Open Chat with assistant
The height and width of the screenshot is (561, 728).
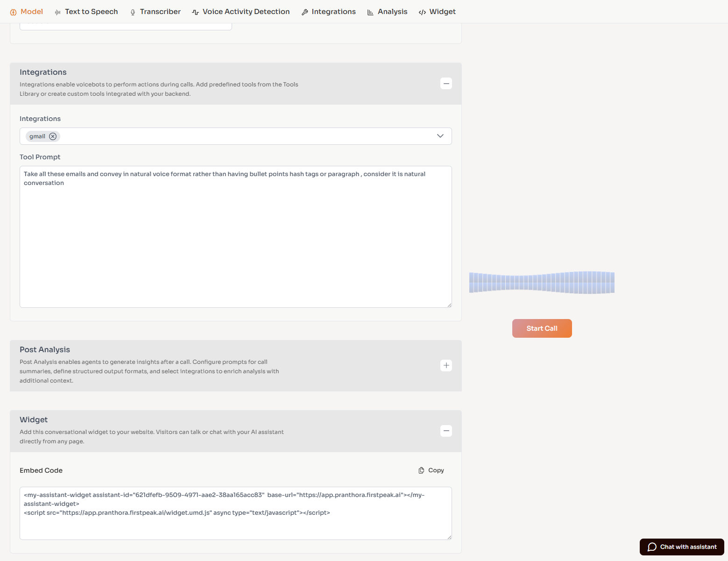[681, 547]
